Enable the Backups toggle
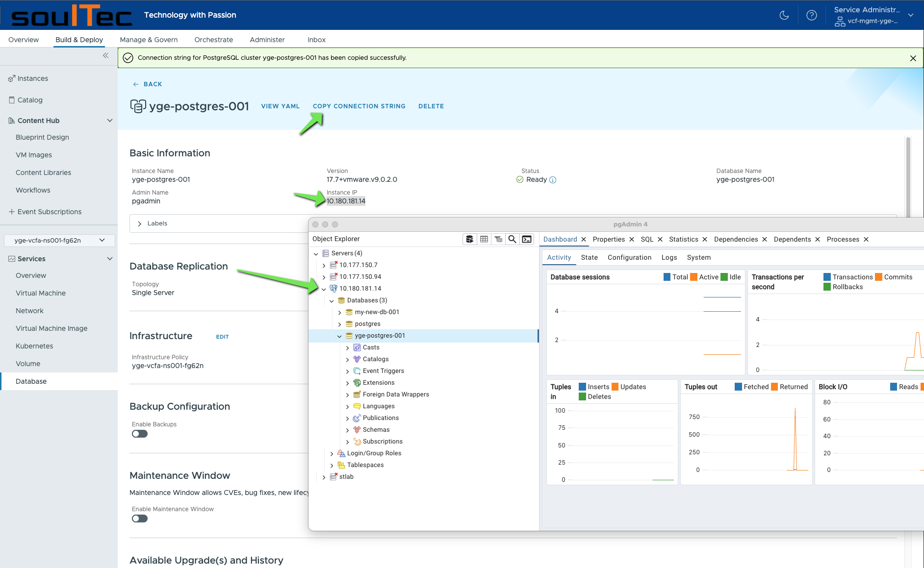Viewport: 924px width, 568px height. click(x=139, y=434)
